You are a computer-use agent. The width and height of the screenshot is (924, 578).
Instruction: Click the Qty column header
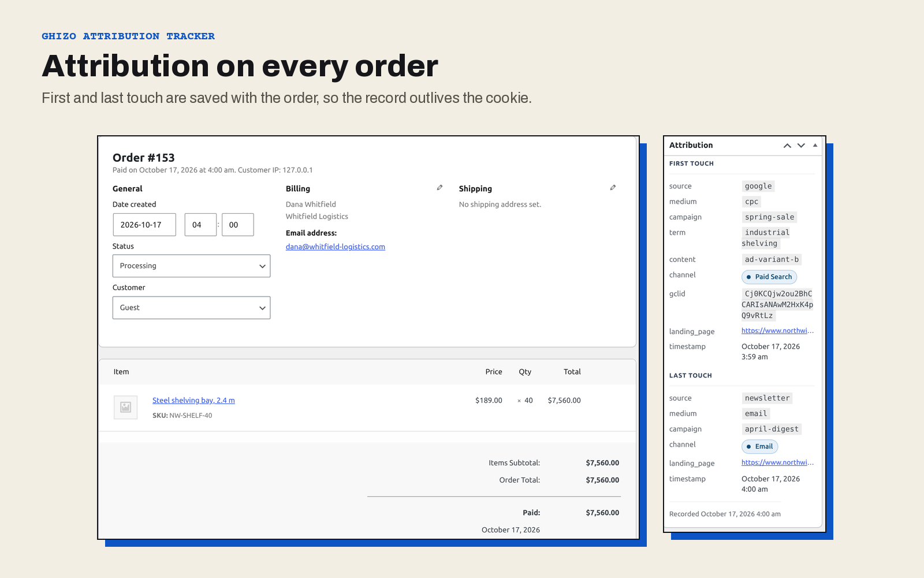point(525,372)
